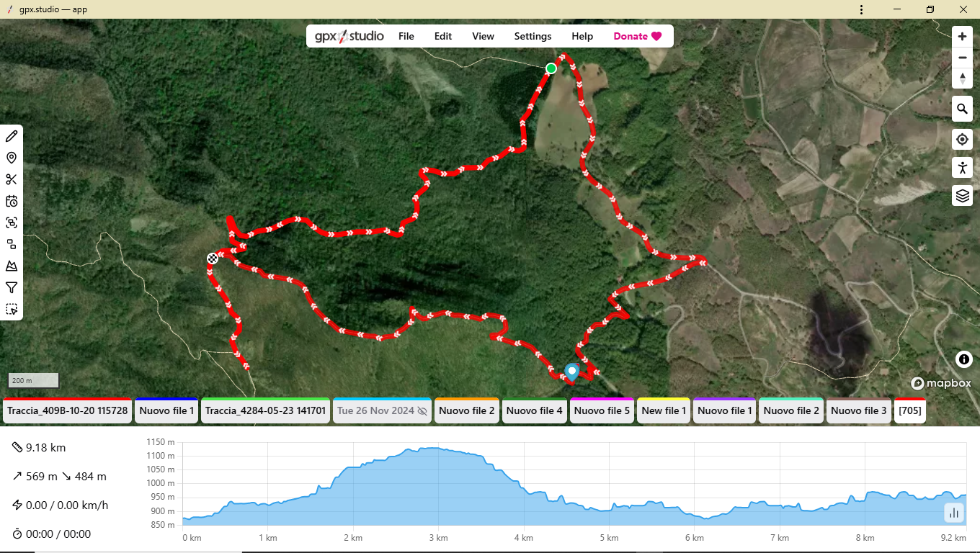Toggle hidden Tue 26 Nov 2024 file tab

(x=382, y=411)
